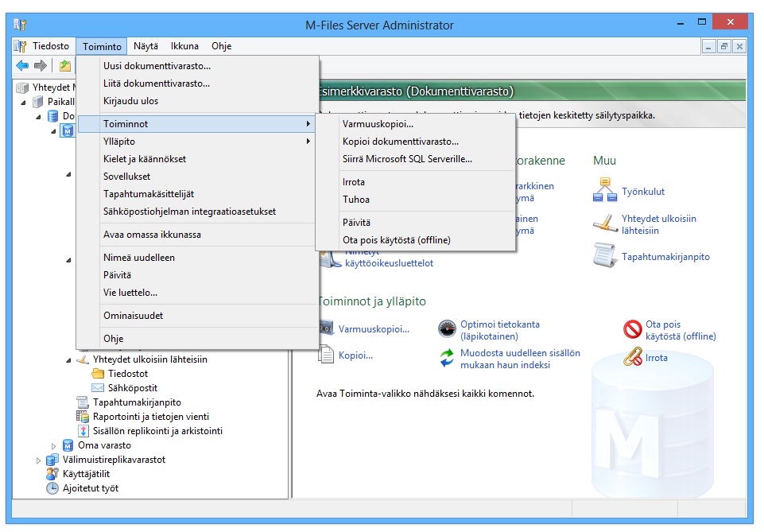This screenshot has width=764, height=532.
Task: Click the M-Files application icon in title bar
Action: click(x=20, y=25)
